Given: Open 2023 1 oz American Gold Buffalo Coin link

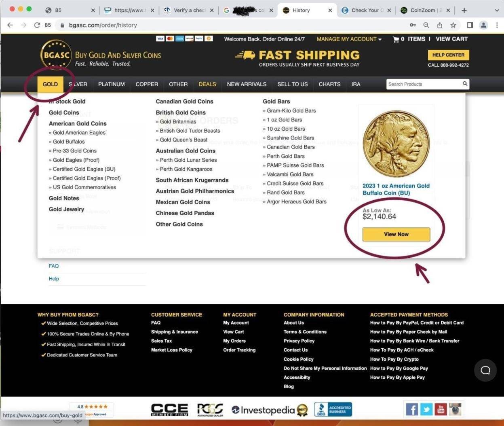Looking at the screenshot, I should 396,189.
